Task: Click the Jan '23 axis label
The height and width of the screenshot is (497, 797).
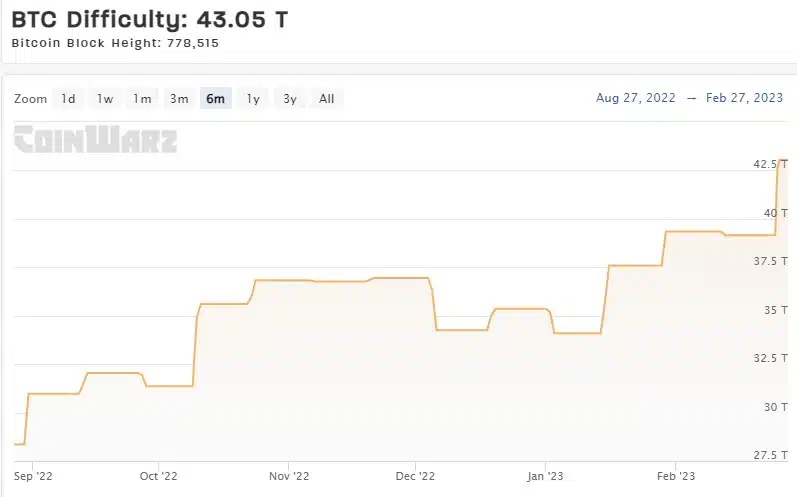Action: point(545,476)
